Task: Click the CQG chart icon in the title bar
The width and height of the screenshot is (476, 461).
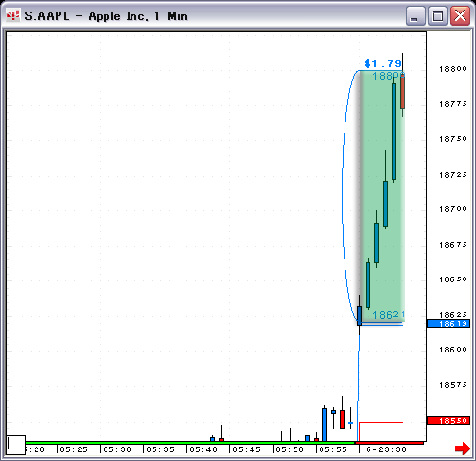Action: click(13, 15)
